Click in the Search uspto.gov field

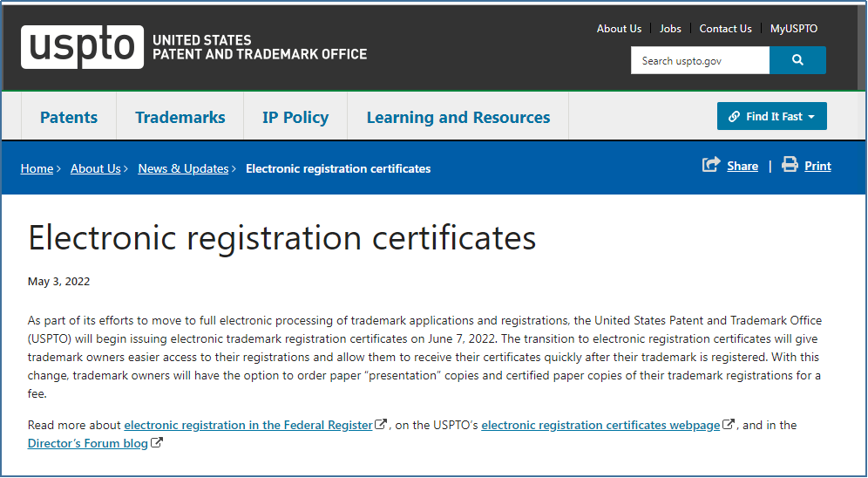tap(700, 61)
